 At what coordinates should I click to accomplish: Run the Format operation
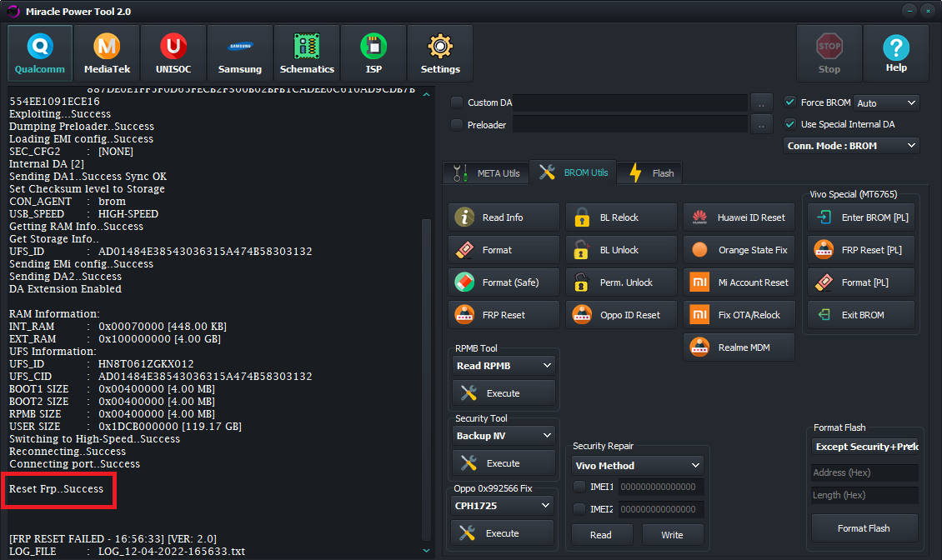(x=504, y=250)
